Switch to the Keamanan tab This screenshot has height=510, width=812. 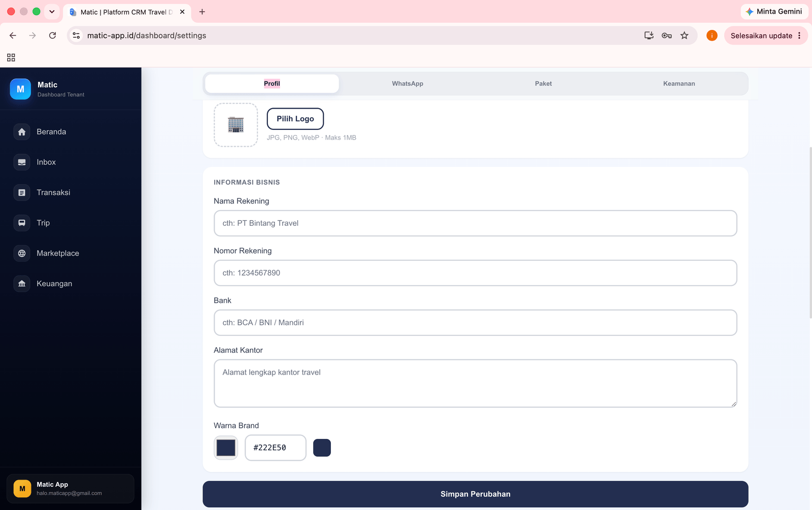pos(679,84)
